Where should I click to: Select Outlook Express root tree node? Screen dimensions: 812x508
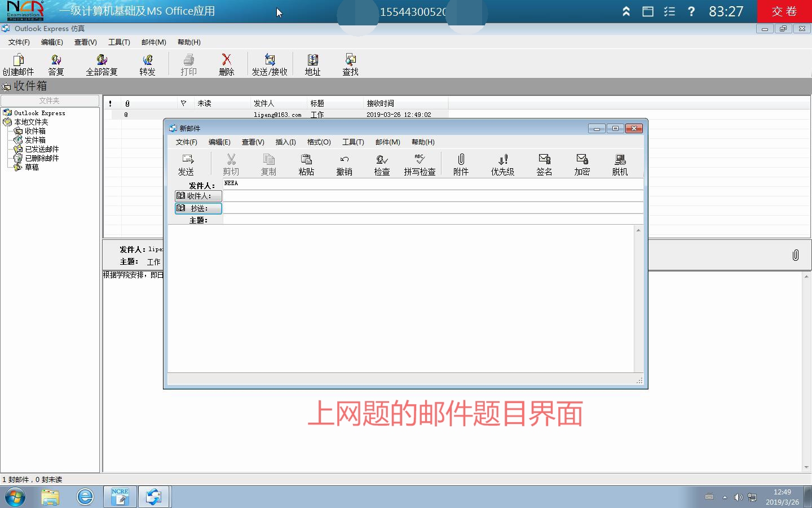[39, 113]
